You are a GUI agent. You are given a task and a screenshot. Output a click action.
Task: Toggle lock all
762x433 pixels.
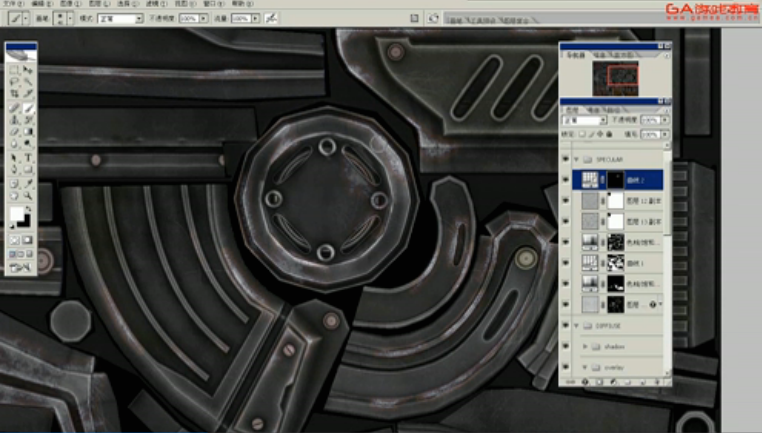click(x=609, y=134)
